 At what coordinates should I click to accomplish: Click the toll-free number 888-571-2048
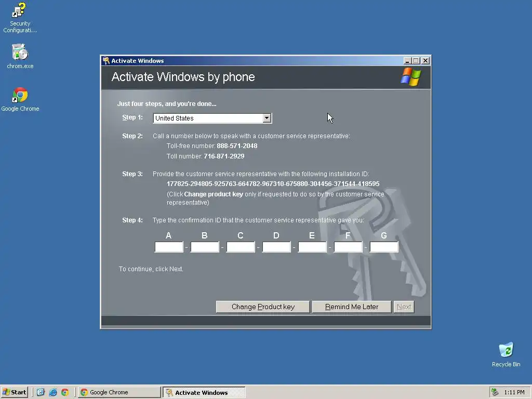(x=237, y=146)
